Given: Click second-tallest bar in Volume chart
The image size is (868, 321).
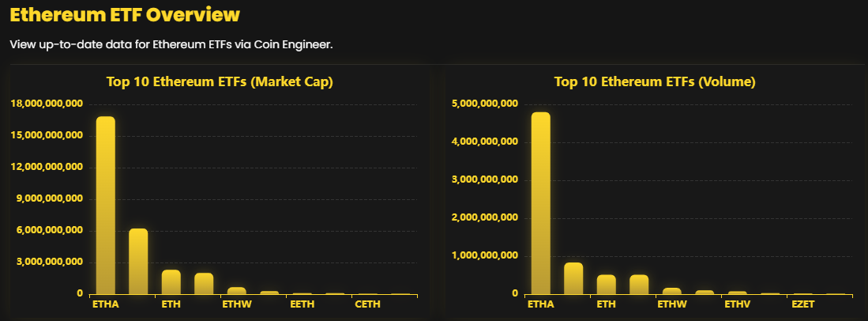Looking at the screenshot, I should (x=573, y=278).
